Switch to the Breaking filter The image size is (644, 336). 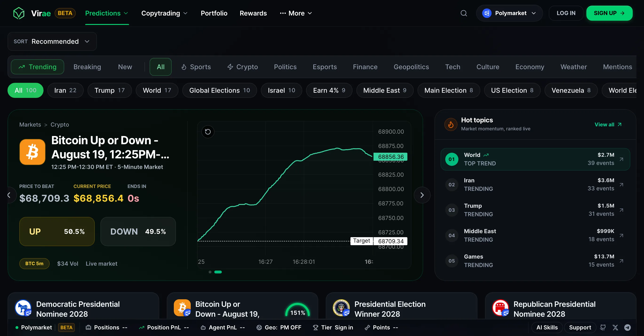click(x=87, y=67)
